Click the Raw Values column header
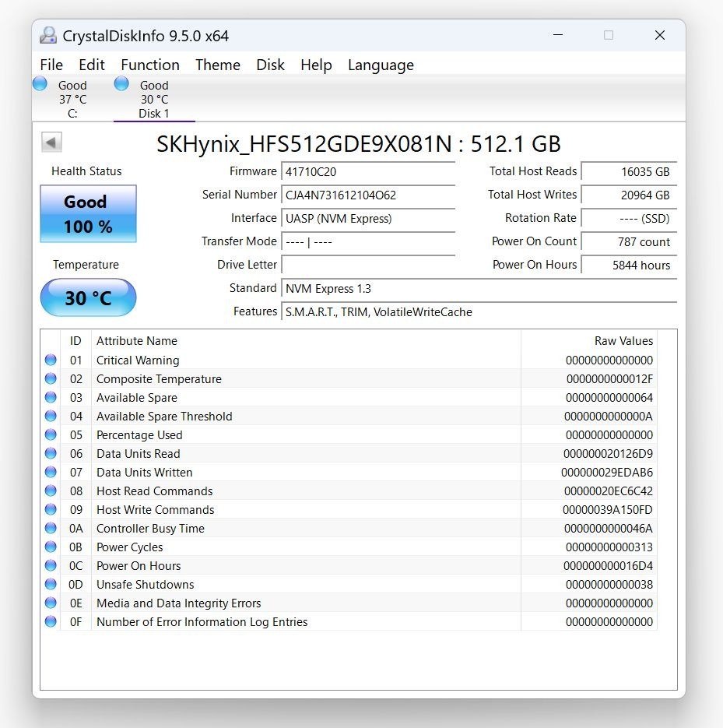The height and width of the screenshot is (728, 723). click(589, 341)
